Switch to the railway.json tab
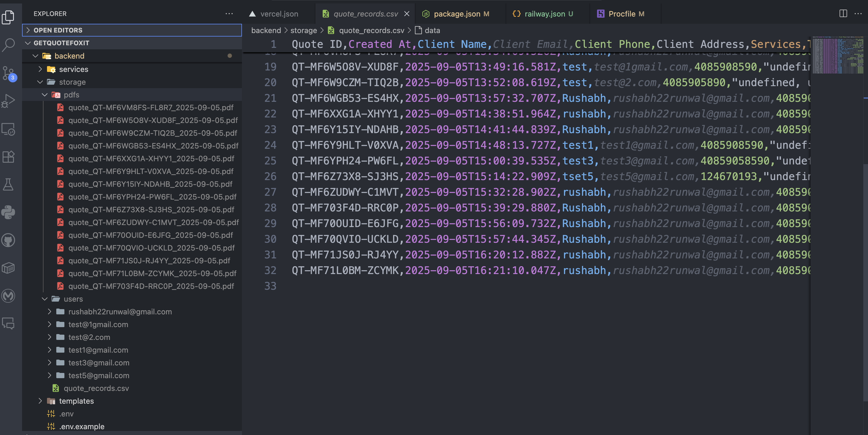The height and width of the screenshot is (435, 868). (544, 14)
